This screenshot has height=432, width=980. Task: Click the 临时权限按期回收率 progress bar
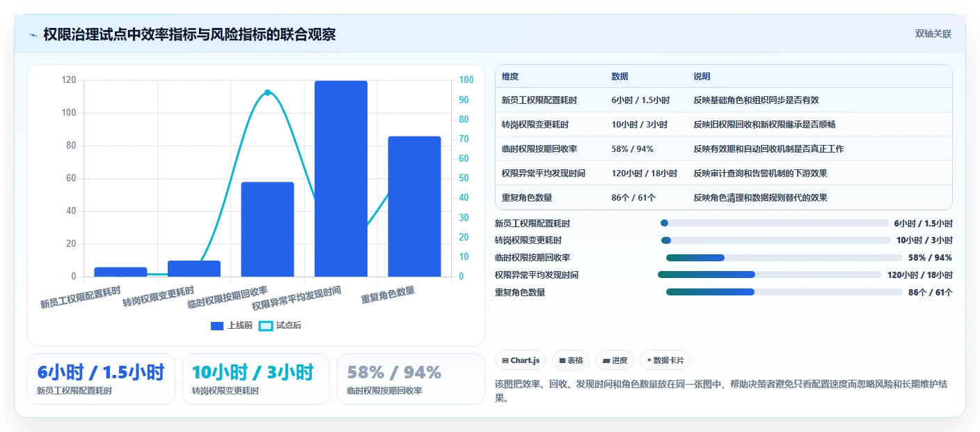[784, 258]
